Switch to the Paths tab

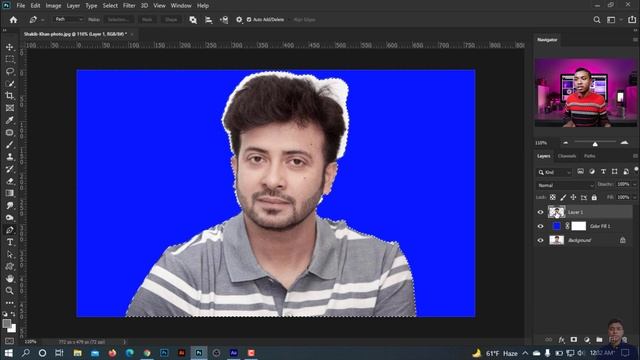[589, 156]
